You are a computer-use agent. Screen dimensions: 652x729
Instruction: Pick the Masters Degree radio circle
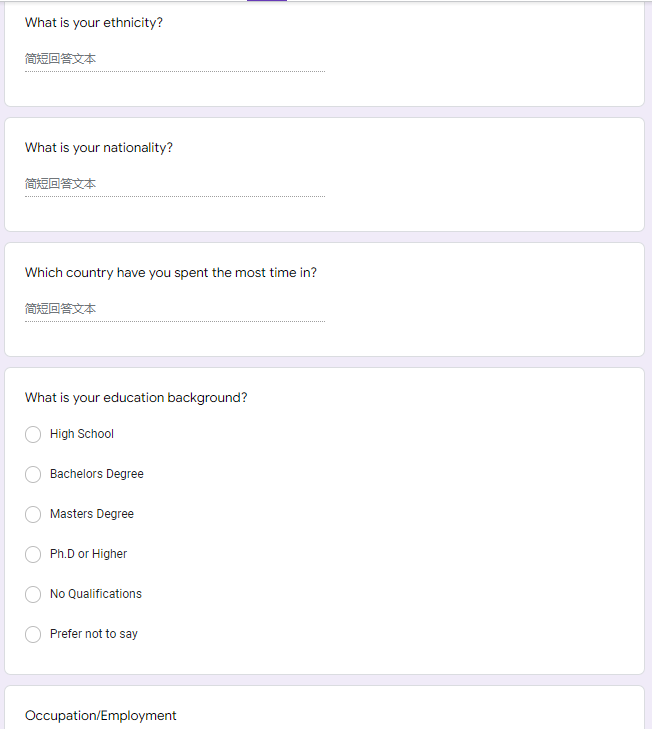[33, 514]
